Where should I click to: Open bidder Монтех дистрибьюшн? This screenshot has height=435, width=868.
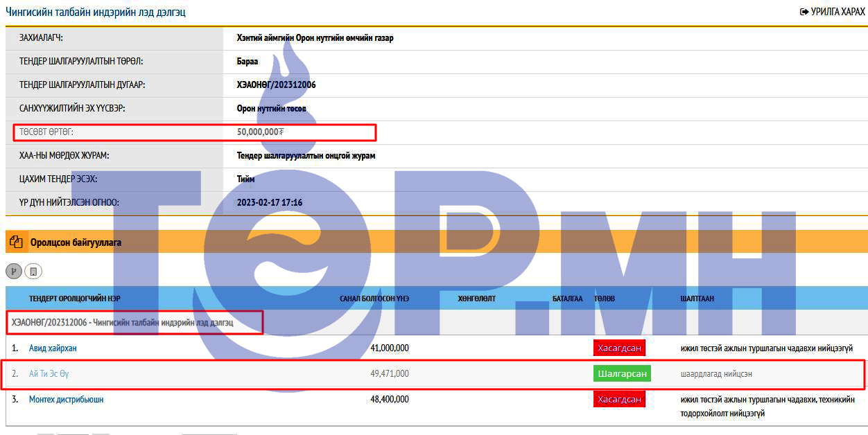66,400
